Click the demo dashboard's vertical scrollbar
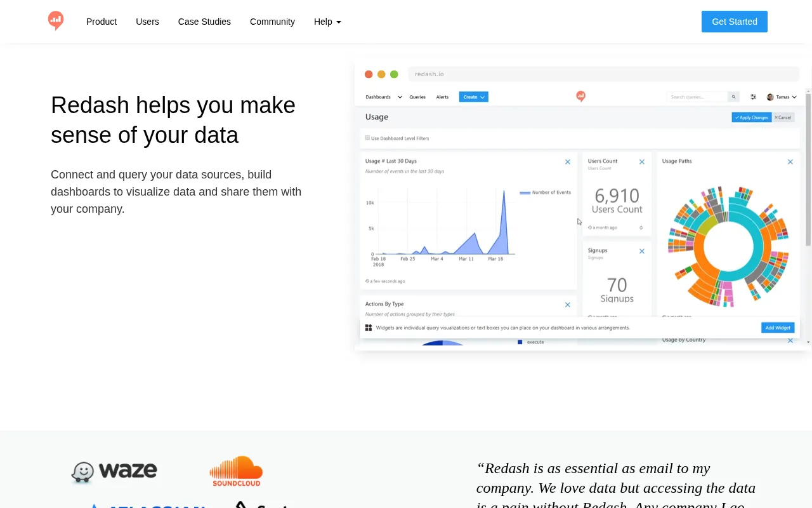This screenshot has height=508, width=812. pos(808,168)
